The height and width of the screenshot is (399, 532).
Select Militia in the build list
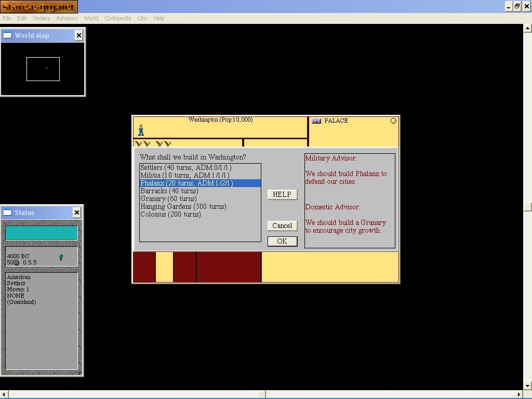coord(200,176)
